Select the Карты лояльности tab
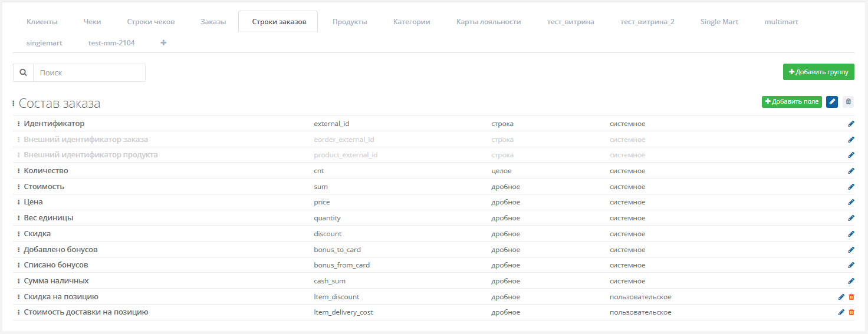The height and width of the screenshot is (334, 868). 488,22
